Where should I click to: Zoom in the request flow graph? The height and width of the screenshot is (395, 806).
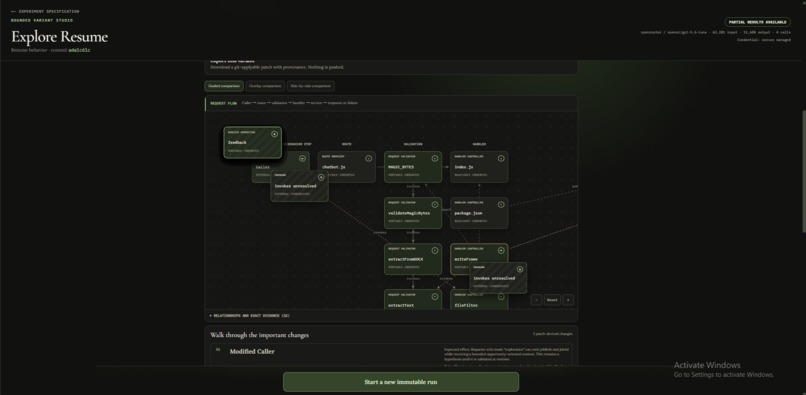pyautogui.click(x=568, y=300)
